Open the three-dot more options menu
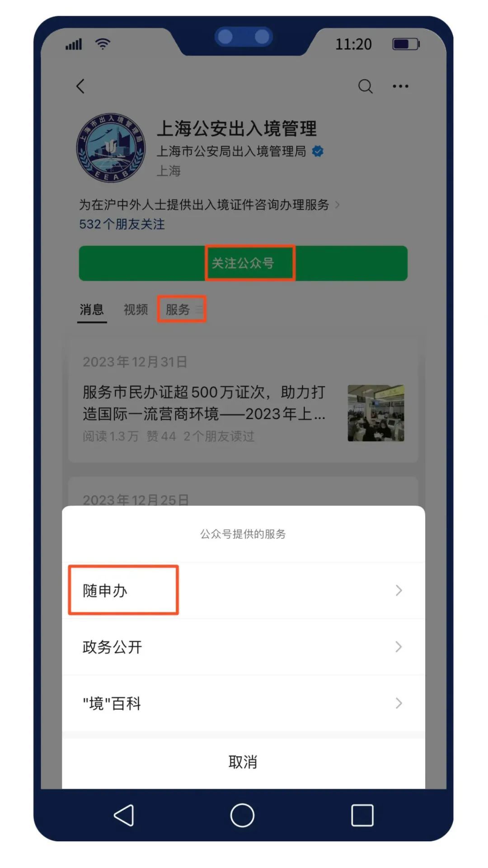The width and height of the screenshot is (488, 868). pyautogui.click(x=400, y=86)
